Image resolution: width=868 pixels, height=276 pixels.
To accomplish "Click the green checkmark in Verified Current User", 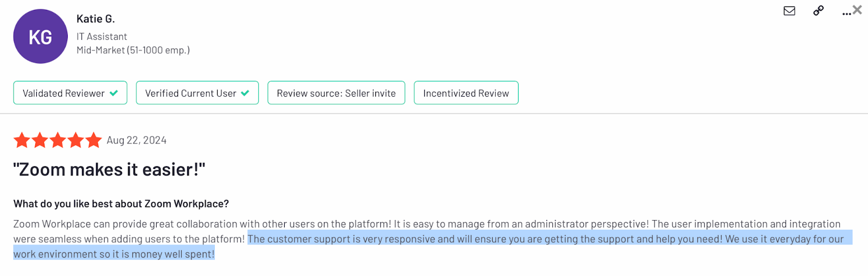I will pos(245,93).
